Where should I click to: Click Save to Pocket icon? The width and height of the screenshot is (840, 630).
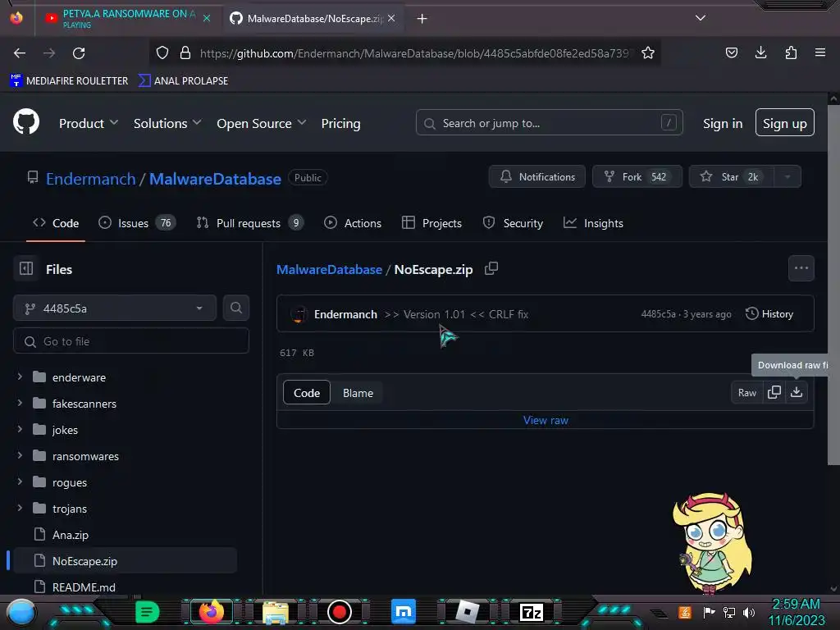[731, 52]
